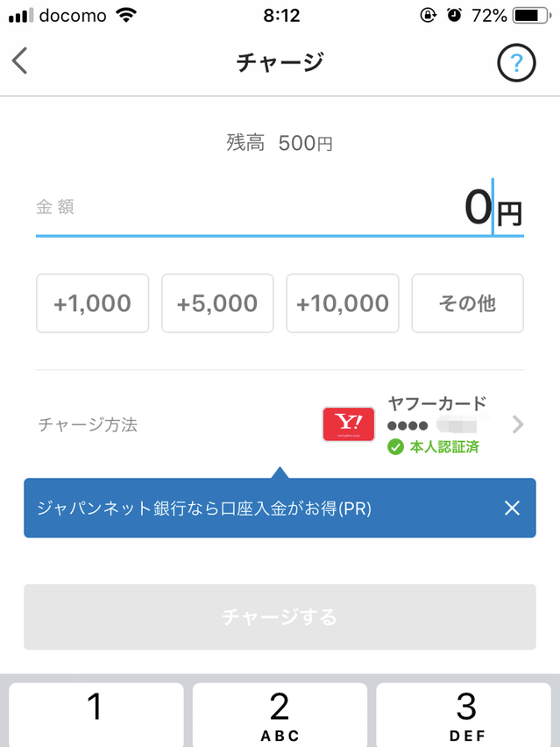Viewport: 560px width, 747px height.
Task: Focus the 金額 amount input field
Action: [263, 209]
